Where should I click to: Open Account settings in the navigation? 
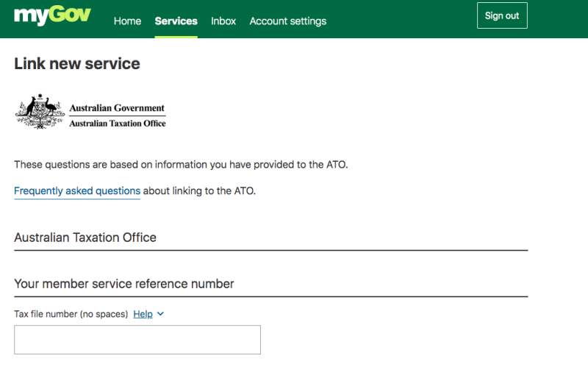(x=287, y=21)
